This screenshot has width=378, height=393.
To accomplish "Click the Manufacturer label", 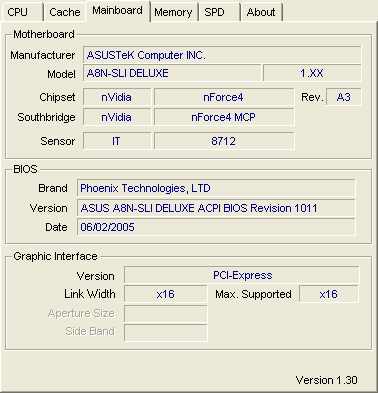I will point(43,55).
